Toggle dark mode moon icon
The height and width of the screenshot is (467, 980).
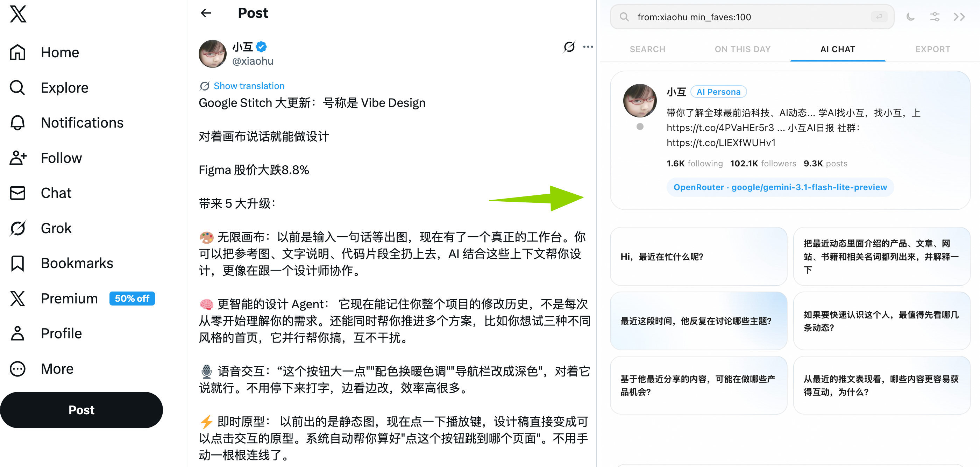910,17
